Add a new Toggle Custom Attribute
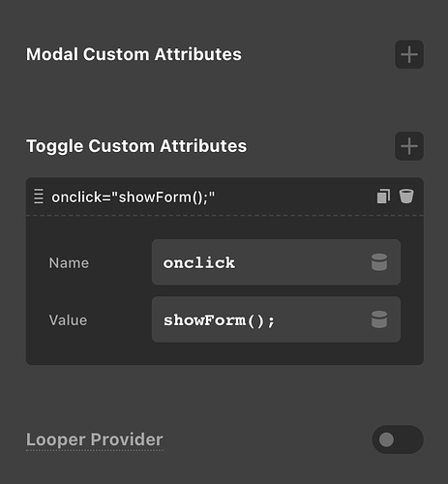 (x=409, y=146)
